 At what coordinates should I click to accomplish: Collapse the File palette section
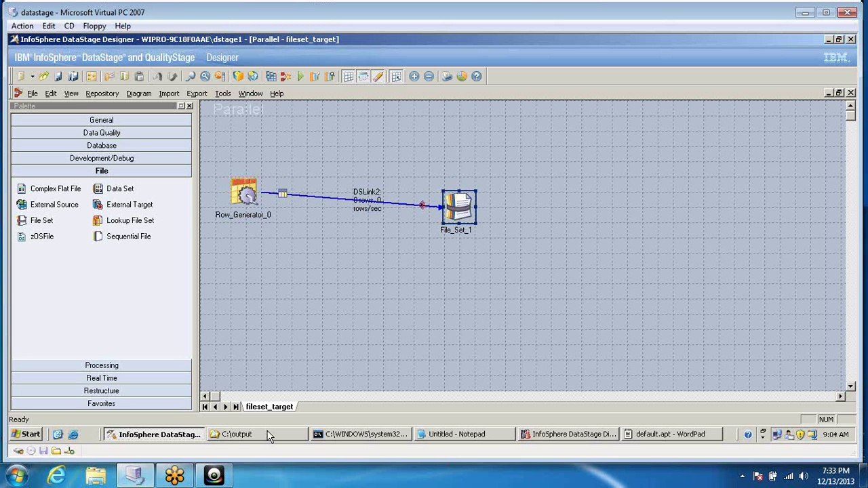(x=102, y=171)
